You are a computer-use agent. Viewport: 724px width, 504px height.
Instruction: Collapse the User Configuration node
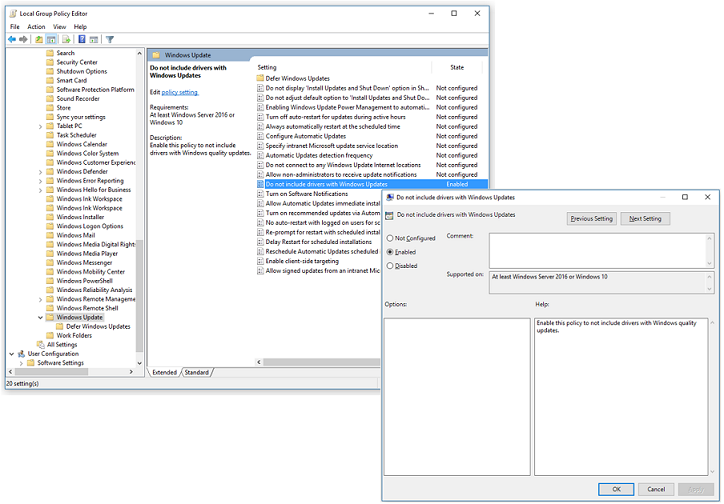tap(11, 353)
